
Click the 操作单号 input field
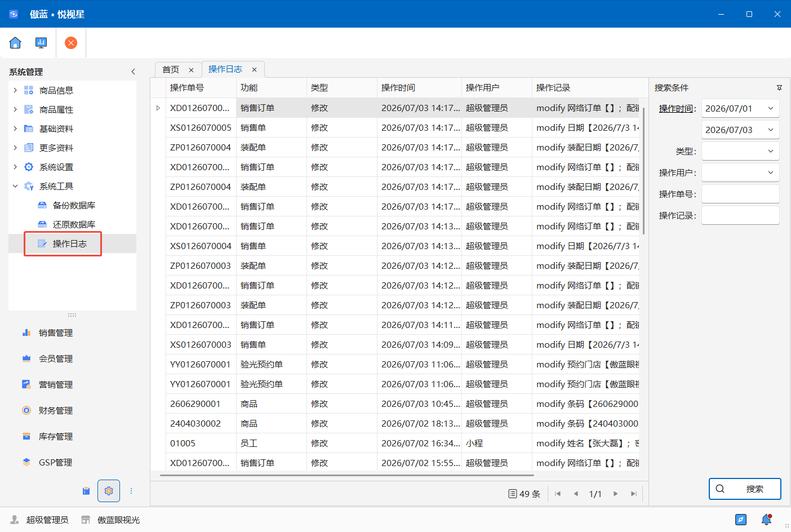(x=740, y=194)
